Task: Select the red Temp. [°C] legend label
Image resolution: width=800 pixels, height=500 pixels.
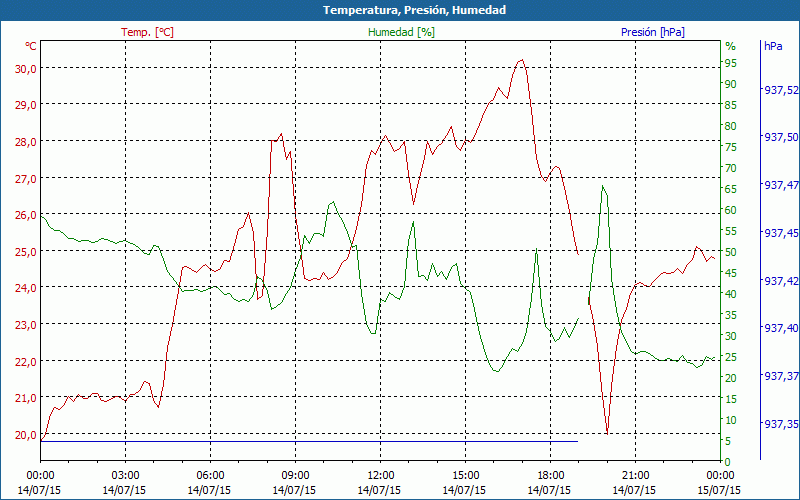Action: tap(147, 32)
